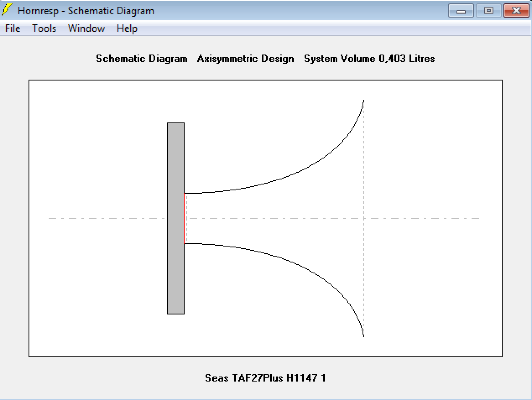Viewport: 532px width, 400px height.
Task: Click the Schematic Diagram heading label
Action: [141, 59]
